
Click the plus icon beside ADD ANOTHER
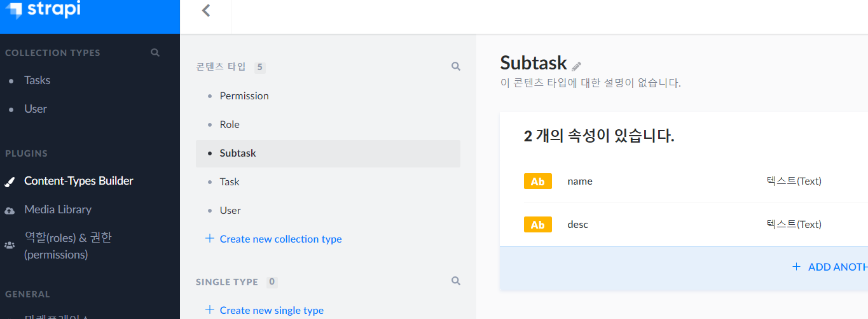pos(796,267)
